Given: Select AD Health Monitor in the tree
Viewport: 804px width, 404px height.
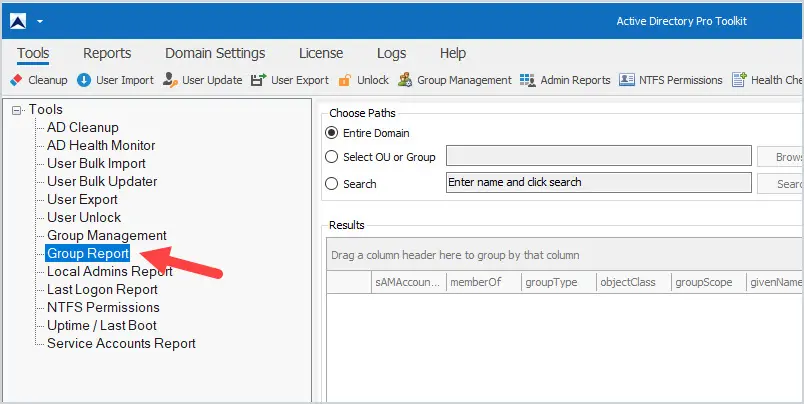Looking at the screenshot, I should 101,145.
